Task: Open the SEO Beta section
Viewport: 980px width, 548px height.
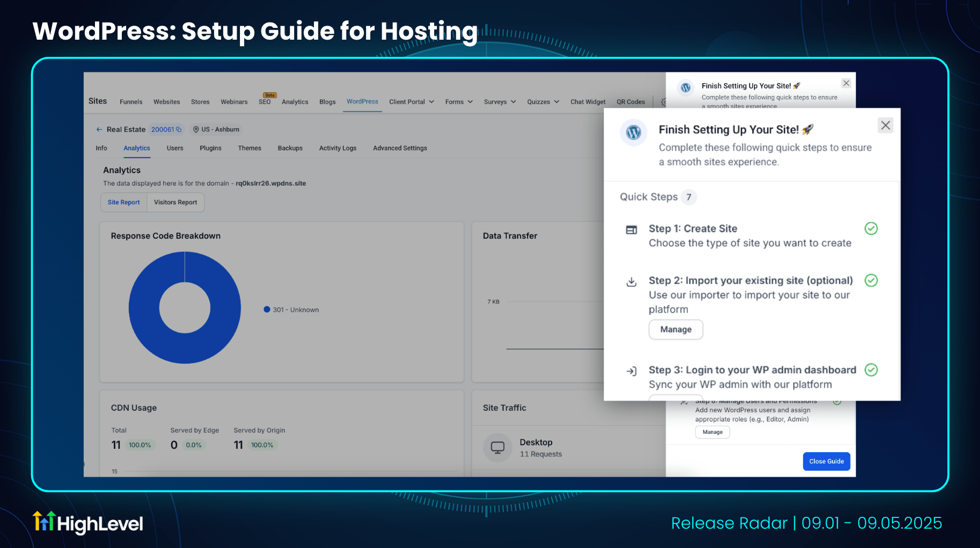Action: pyautogui.click(x=265, y=101)
